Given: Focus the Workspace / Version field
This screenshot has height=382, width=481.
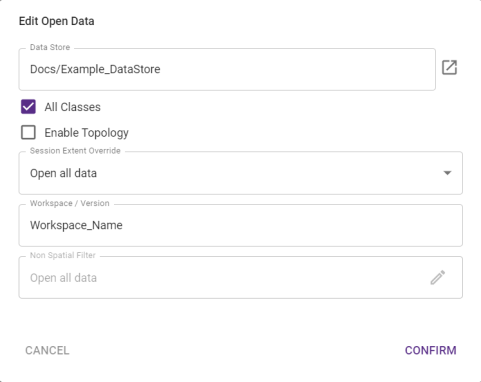Looking at the screenshot, I should 241,225.
